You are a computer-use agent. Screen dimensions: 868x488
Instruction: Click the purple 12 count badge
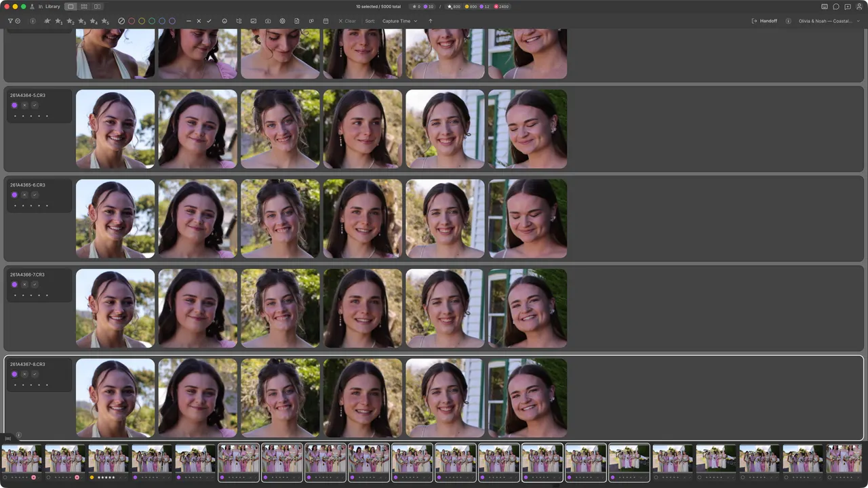(x=485, y=6)
